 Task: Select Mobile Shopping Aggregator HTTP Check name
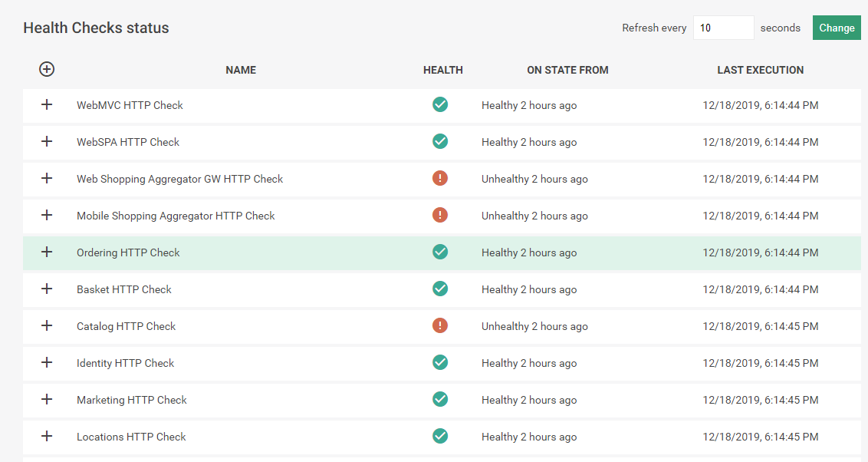click(x=176, y=216)
